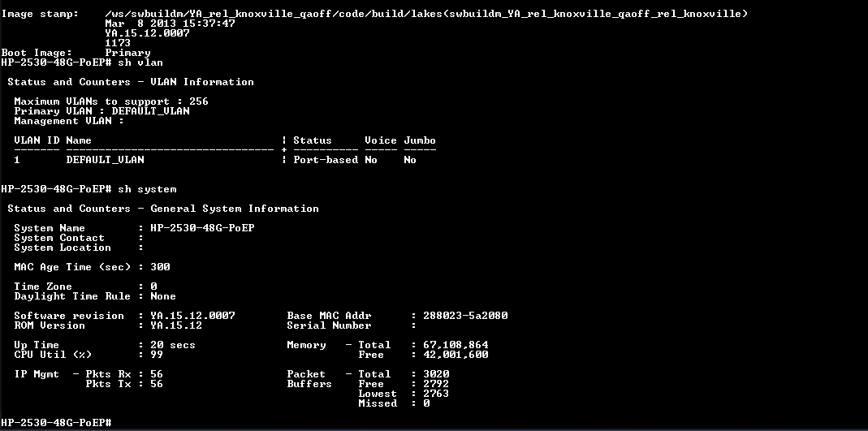Viewport: 868px width, 431px height.
Task: Select Daylight Time Rule value 'None'
Action: click(163, 296)
